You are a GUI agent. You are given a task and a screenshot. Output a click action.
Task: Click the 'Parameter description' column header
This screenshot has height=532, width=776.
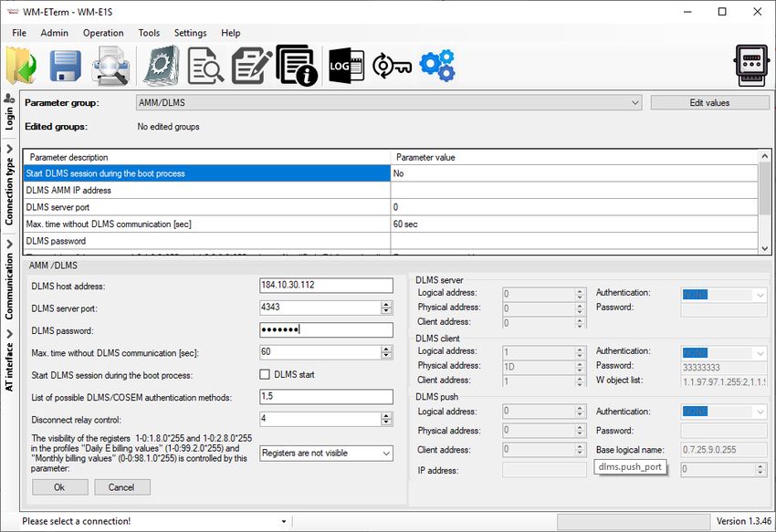[207, 157]
